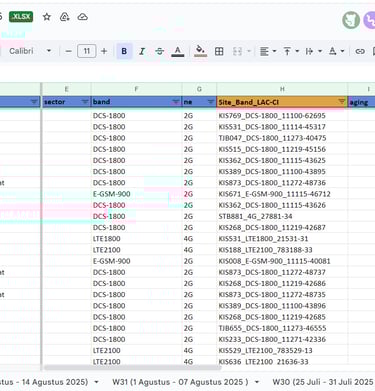
Task: Select cell KIS008_E-GSM-900_11115-40081
Action: click(x=282, y=261)
